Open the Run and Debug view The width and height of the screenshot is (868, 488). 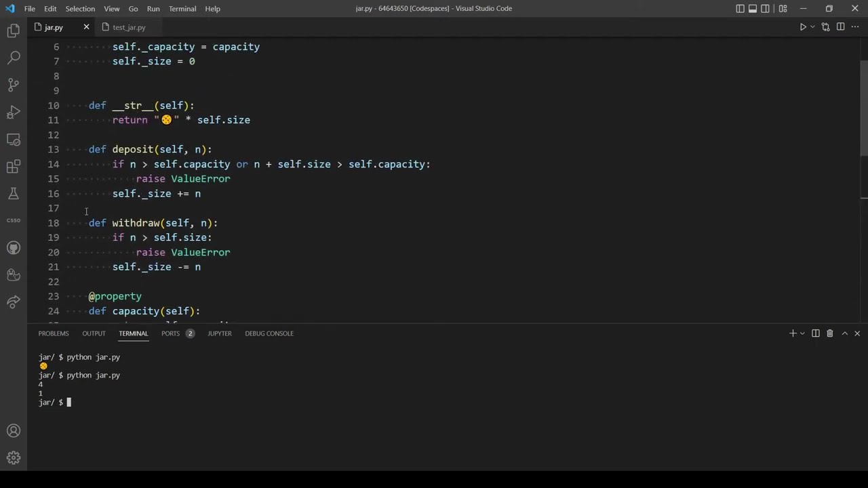[14, 112]
